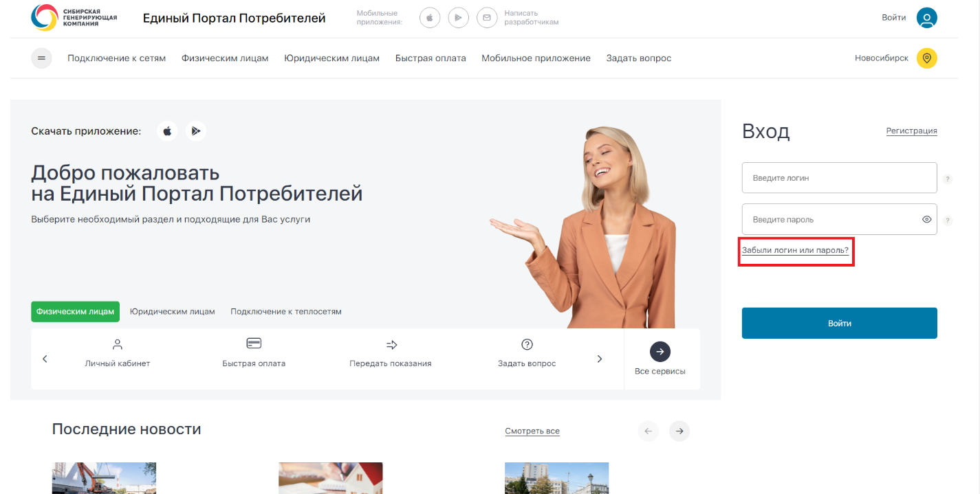Click the blue Войти button
Viewport: 980px width, 494px height.
[x=839, y=323]
